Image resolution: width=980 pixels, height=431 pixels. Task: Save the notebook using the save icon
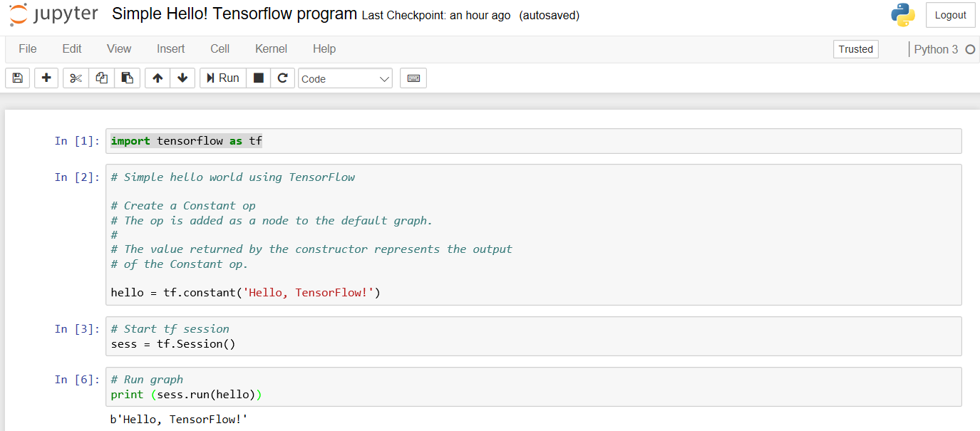point(17,78)
